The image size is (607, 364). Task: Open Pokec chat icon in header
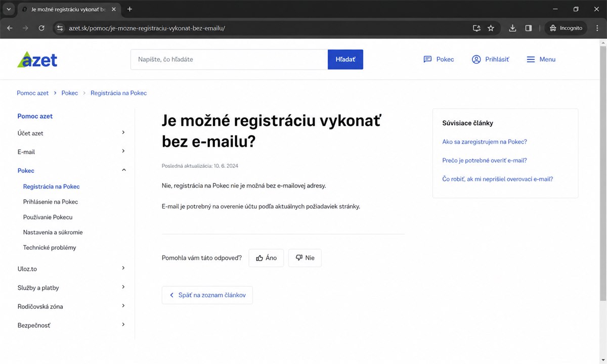(427, 59)
